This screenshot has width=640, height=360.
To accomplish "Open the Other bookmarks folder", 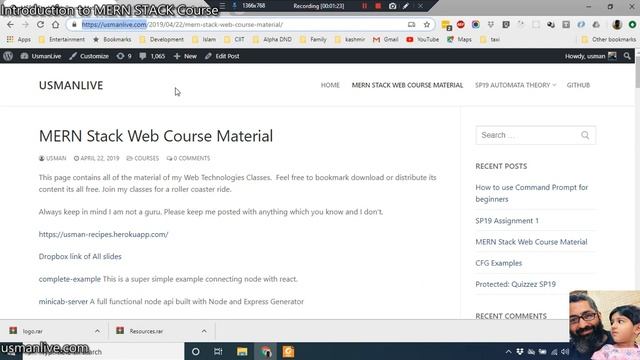I will pos(609,40).
